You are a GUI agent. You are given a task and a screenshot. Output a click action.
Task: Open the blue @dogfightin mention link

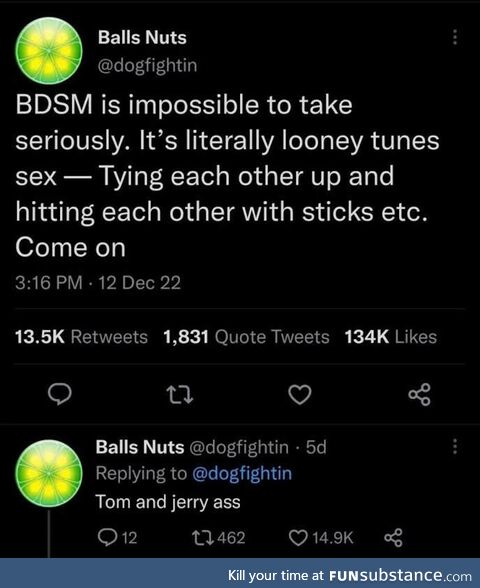pos(242,473)
